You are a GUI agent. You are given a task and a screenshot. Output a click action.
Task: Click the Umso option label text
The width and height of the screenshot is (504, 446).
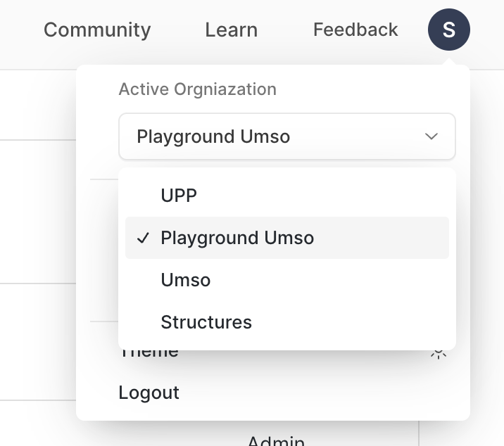click(186, 280)
